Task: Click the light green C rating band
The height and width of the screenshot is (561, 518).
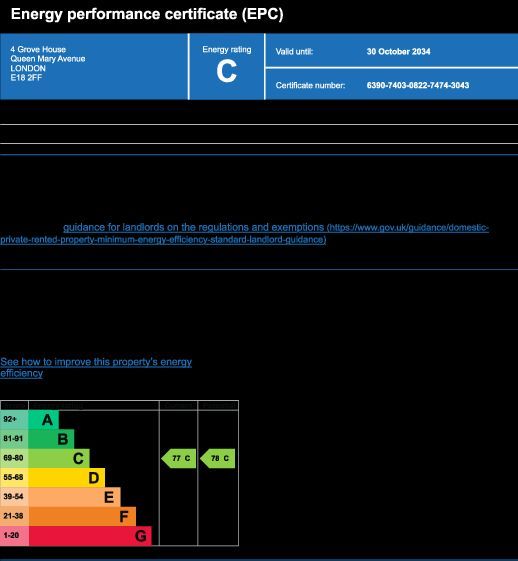Action: [x=59, y=458]
